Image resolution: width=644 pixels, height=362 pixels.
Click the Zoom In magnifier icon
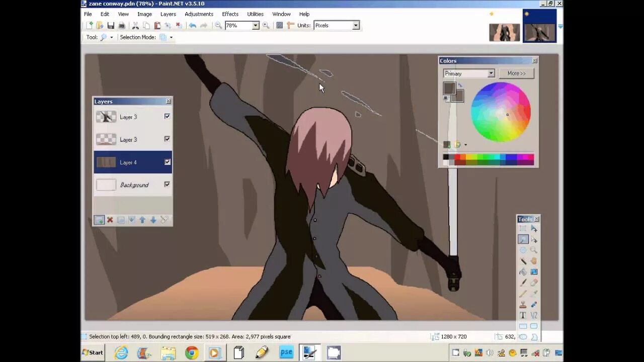pos(266,26)
